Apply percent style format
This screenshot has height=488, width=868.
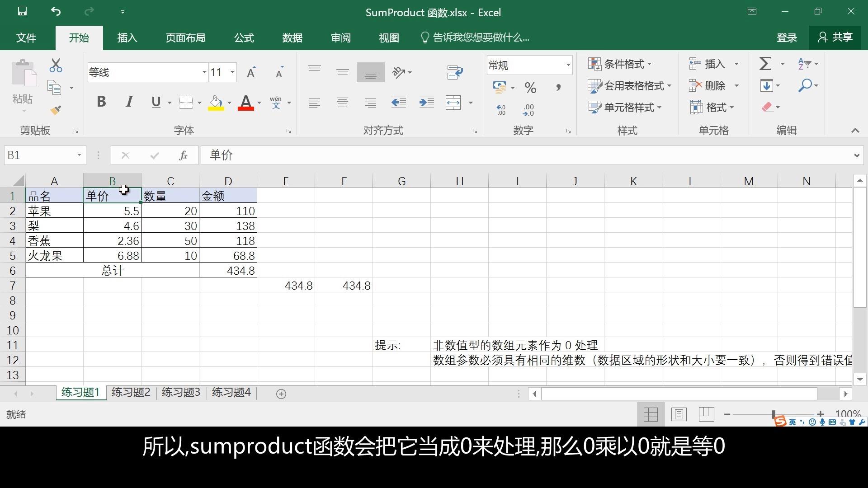tap(530, 88)
